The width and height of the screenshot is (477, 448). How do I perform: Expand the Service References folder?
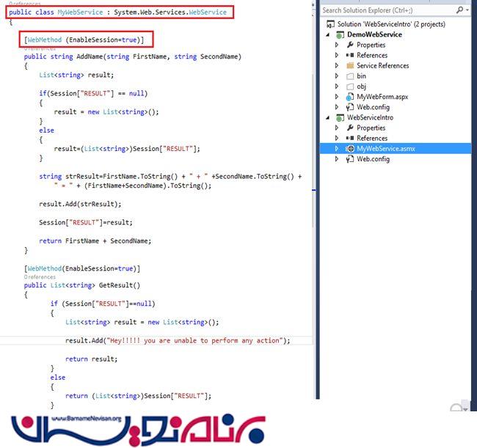point(337,65)
